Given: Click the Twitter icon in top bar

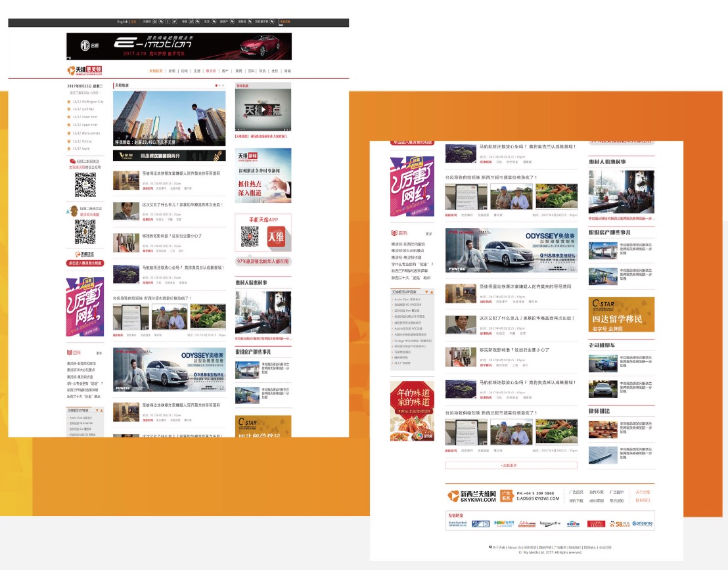Looking at the screenshot, I should [x=175, y=22].
